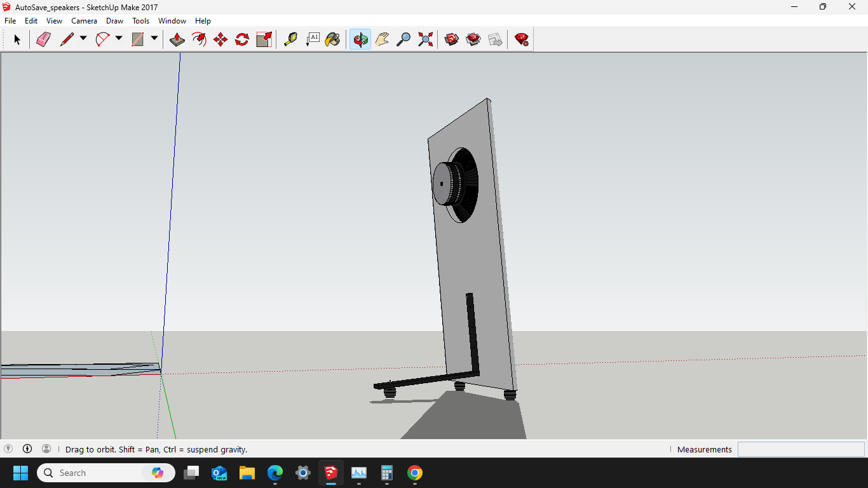The width and height of the screenshot is (868, 488).
Task: Activate the Select tool
Action: (x=17, y=39)
